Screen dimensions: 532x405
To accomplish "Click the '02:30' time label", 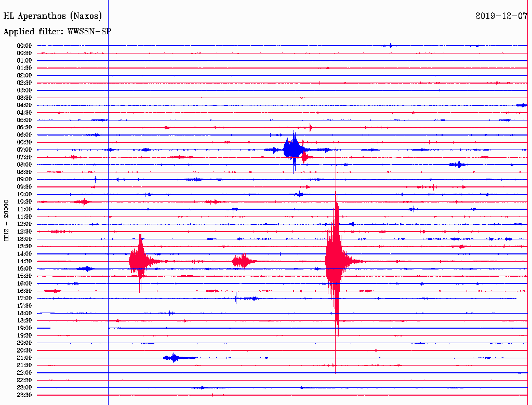I will (24, 83).
